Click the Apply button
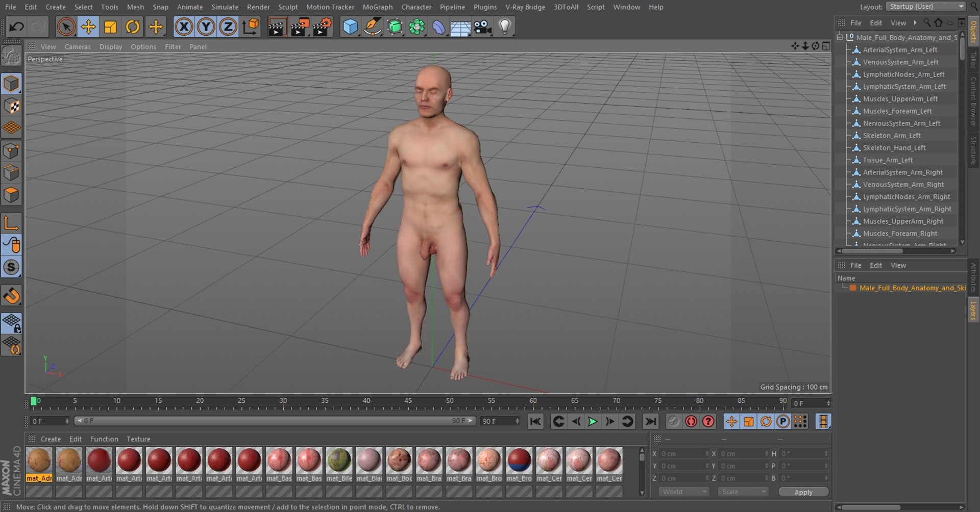 pyautogui.click(x=803, y=492)
